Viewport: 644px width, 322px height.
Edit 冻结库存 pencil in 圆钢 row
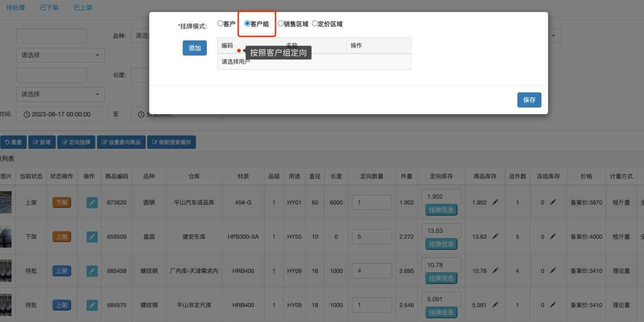553,202
